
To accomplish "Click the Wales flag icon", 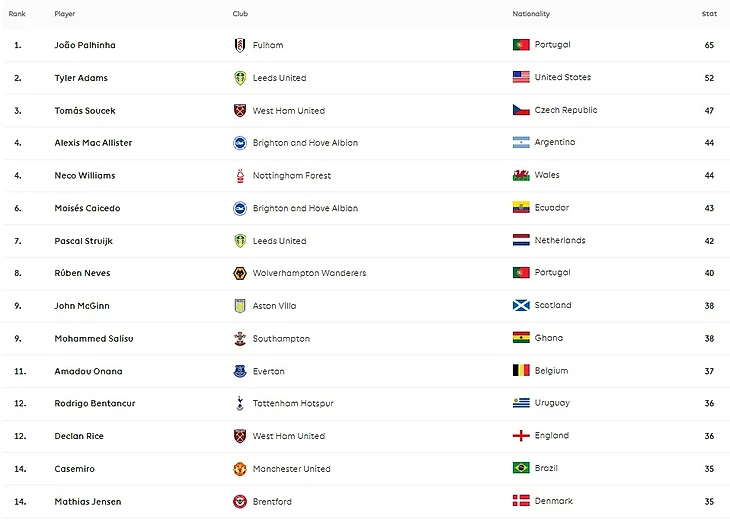I will tap(520, 175).
